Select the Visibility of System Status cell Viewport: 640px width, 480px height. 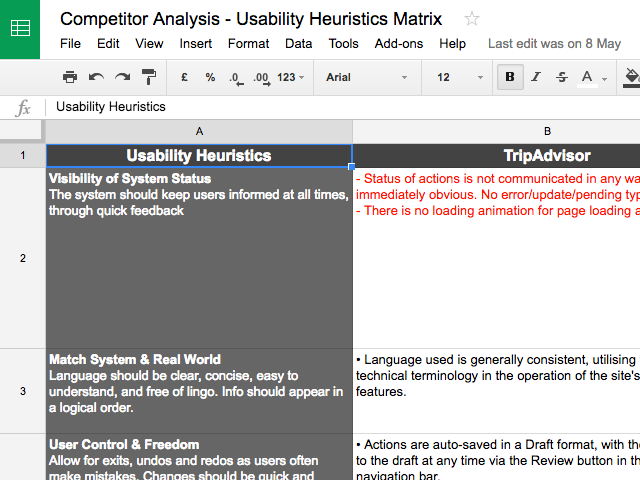(199, 258)
